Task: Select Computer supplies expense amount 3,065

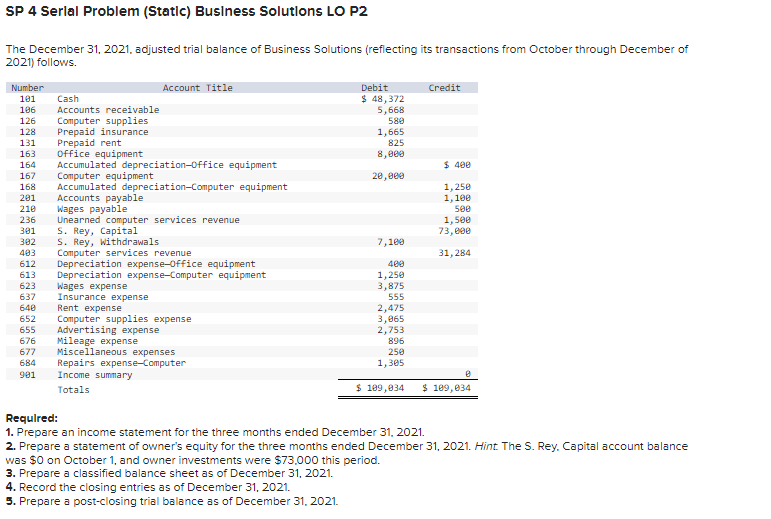Action: pos(391,319)
